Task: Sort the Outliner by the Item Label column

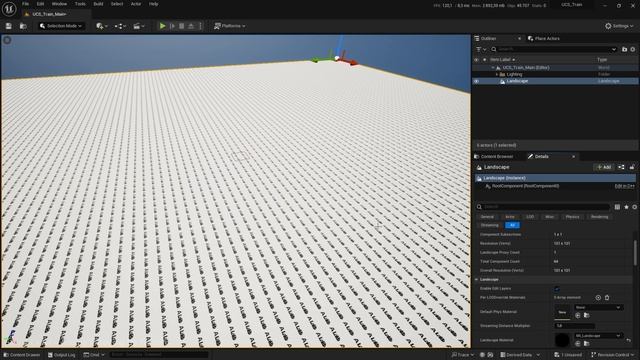Action: click(500, 60)
